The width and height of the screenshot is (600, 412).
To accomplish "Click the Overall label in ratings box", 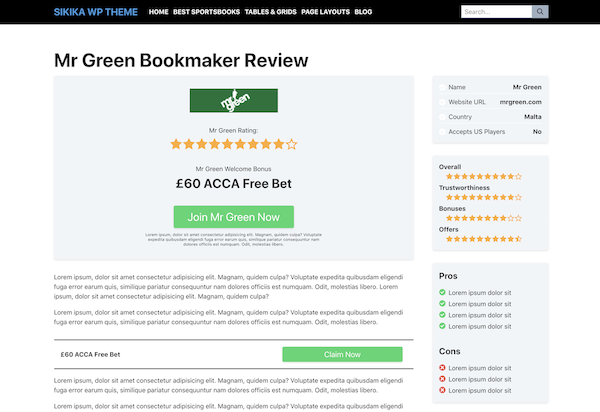I will pyautogui.click(x=450, y=167).
